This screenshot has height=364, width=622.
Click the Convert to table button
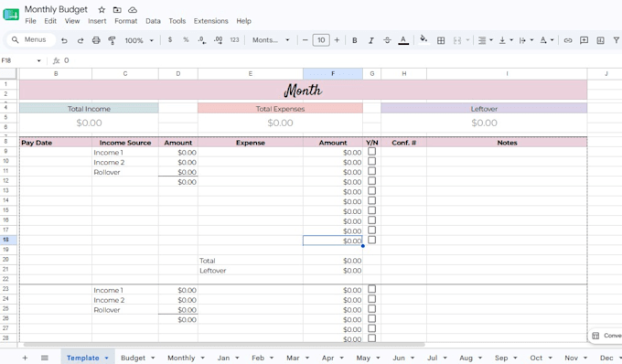tap(606, 336)
